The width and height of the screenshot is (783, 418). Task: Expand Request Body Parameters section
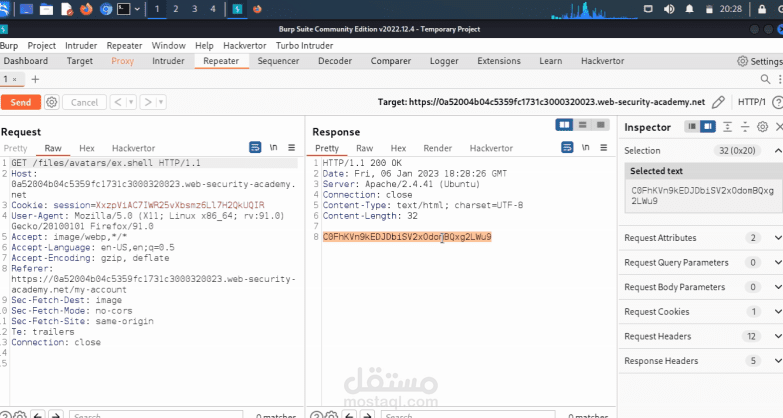pos(778,287)
